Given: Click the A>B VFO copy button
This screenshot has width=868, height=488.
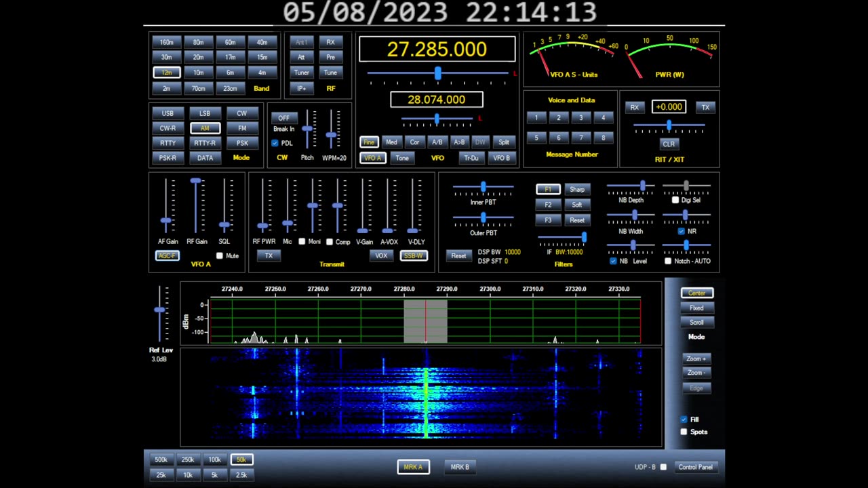Looking at the screenshot, I should 459,142.
